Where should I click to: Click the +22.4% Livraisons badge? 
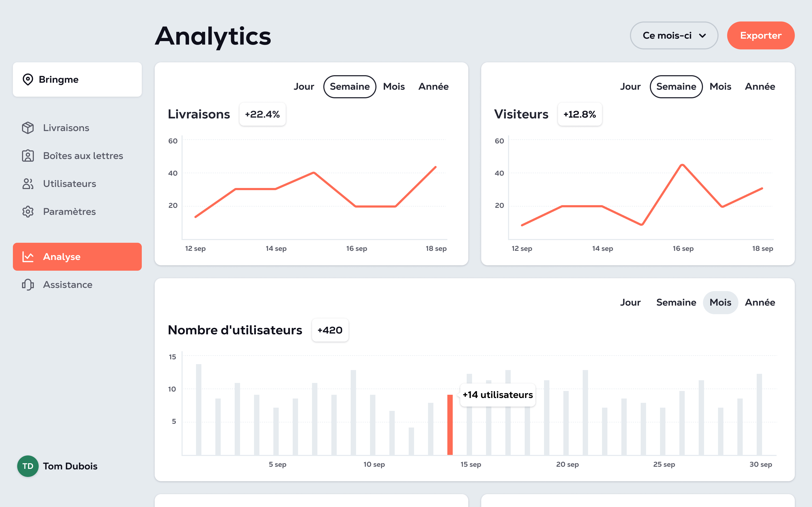click(x=263, y=114)
